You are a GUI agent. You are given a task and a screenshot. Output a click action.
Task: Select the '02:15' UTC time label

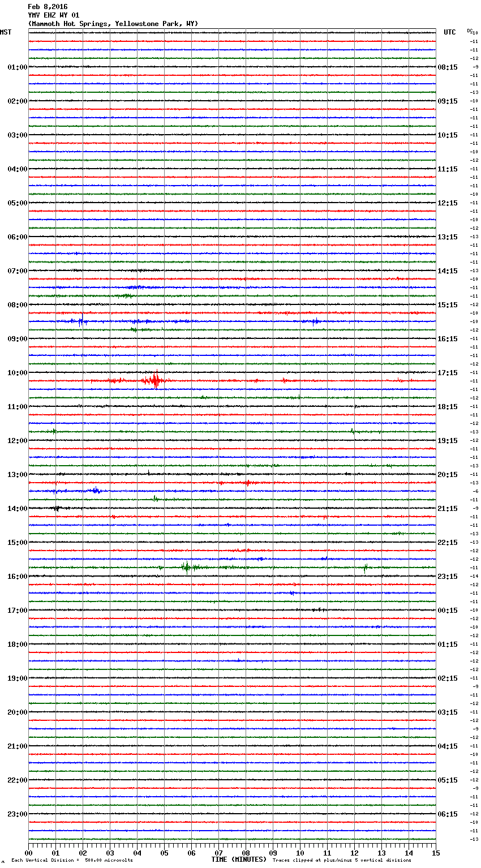click(448, 678)
